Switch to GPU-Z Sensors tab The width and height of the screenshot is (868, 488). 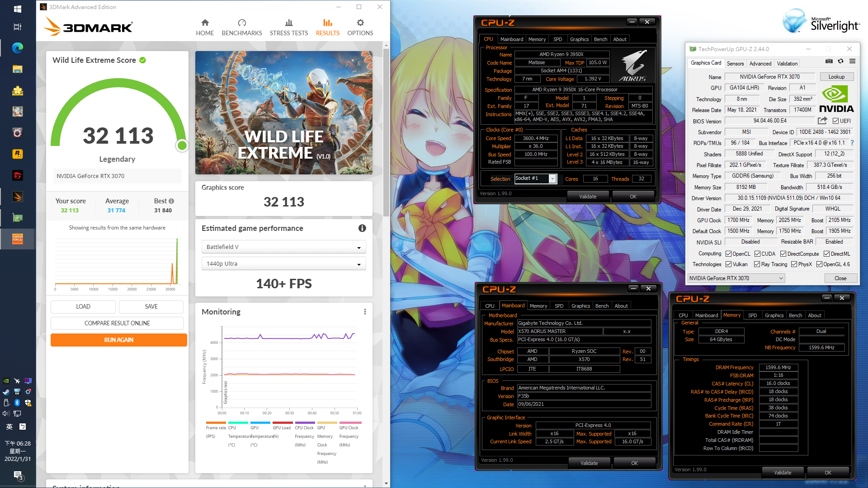point(735,64)
